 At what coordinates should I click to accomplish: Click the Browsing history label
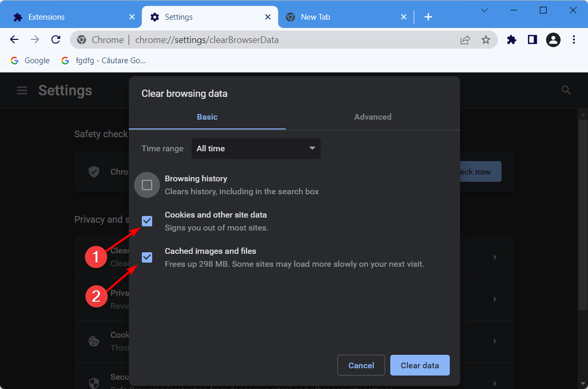[x=196, y=179]
